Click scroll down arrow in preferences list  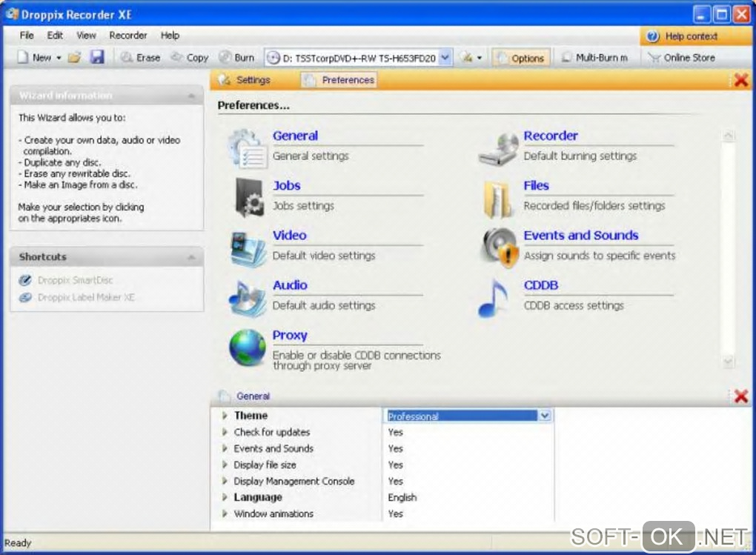point(728,361)
